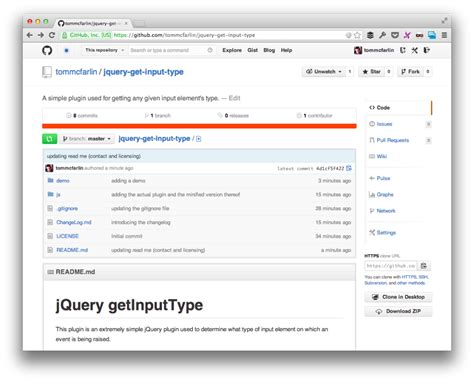Open commit 'updating read me (contact and licensing)' header
Image resolution: width=474 pixels, height=382 pixels.
[x=94, y=156]
